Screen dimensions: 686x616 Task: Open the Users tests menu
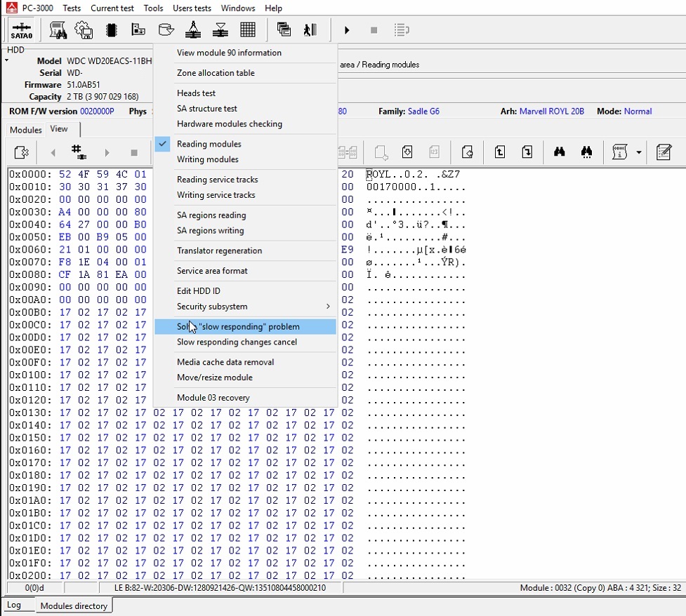(x=192, y=8)
